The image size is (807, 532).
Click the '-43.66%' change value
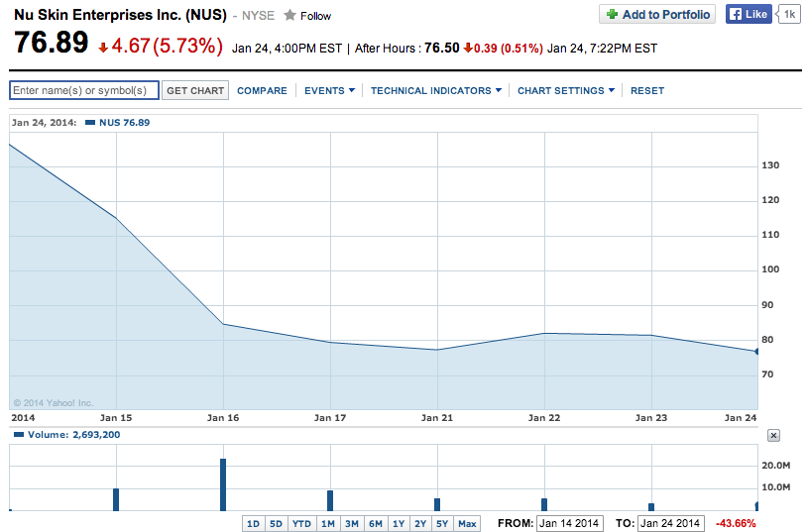pyautogui.click(x=736, y=523)
